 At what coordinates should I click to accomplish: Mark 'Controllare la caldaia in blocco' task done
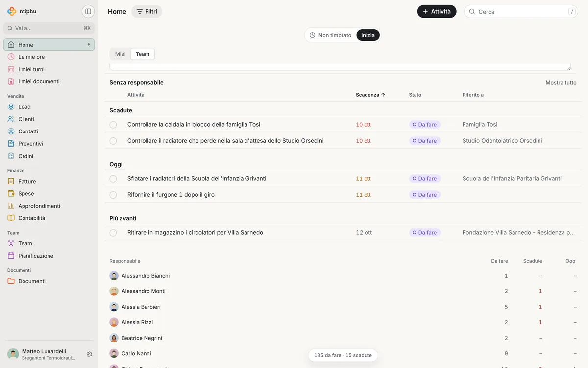coord(113,125)
